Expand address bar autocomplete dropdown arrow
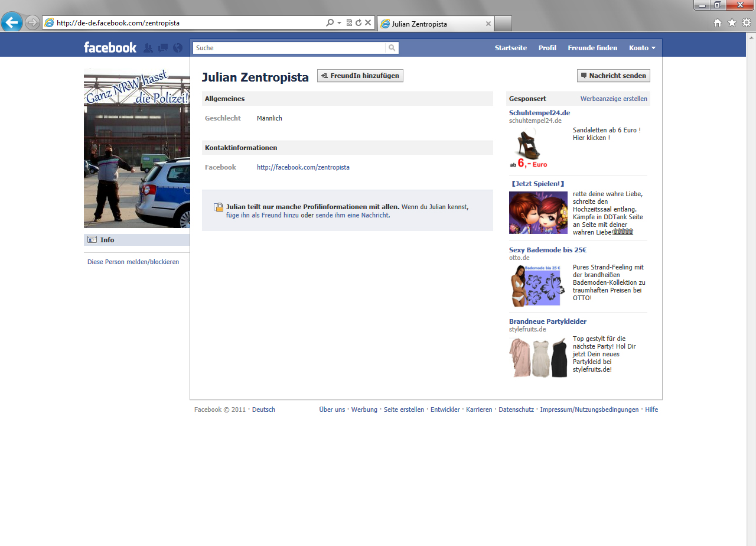 [x=340, y=23]
